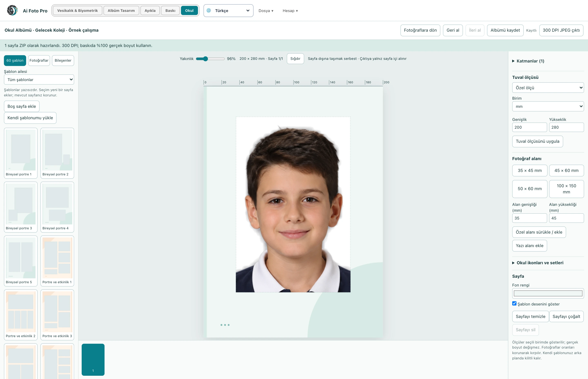Screen dimensions: 588x379
Task: Click the Genişlik input field
Action: [529, 127]
